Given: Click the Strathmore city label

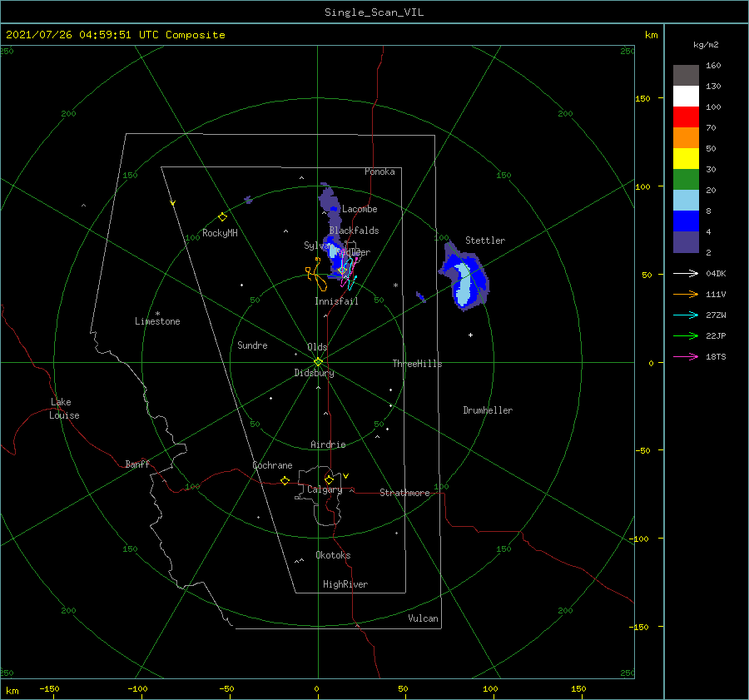Looking at the screenshot, I should tap(404, 493).
